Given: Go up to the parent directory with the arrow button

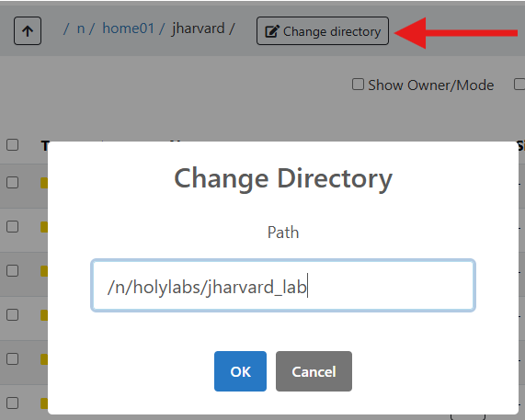Looking at the screenshot, I should [28, 31].
